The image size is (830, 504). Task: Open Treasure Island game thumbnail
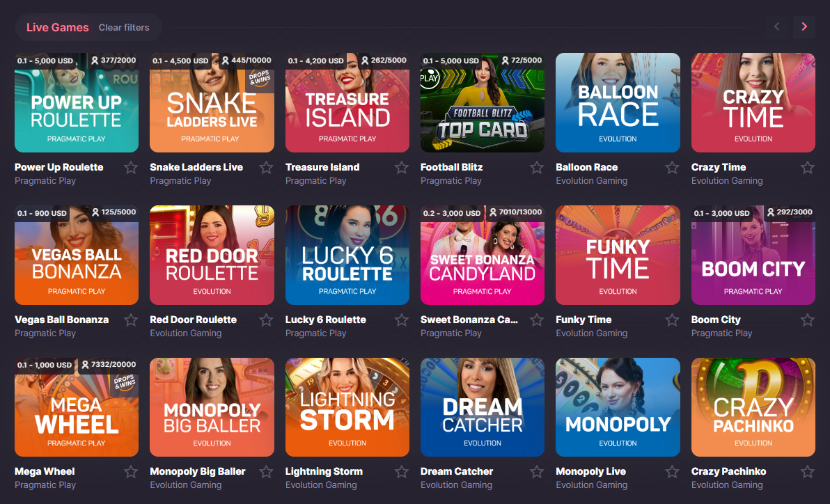pos(347,103)
